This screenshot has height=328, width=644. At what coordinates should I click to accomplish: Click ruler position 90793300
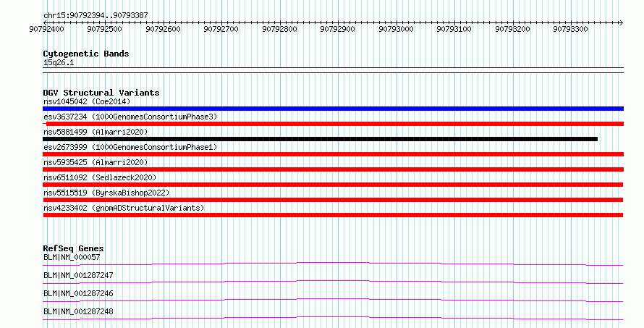tap(570, 29)
